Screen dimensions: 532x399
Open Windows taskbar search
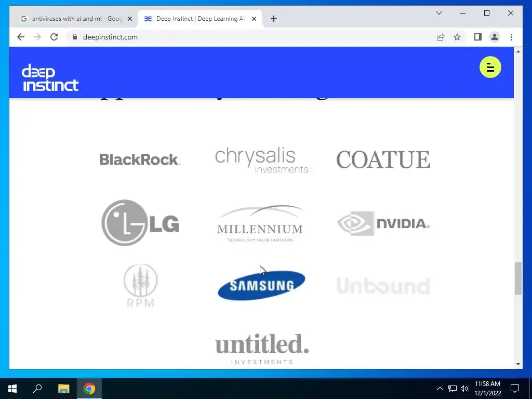coord(37,389)
